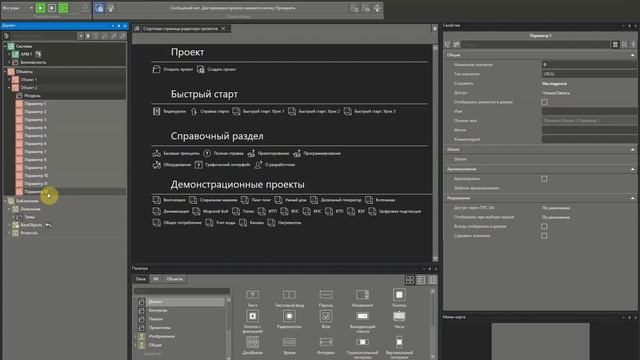
Task: Collapse the 'Объект 2' tree node
Action: 9,87
